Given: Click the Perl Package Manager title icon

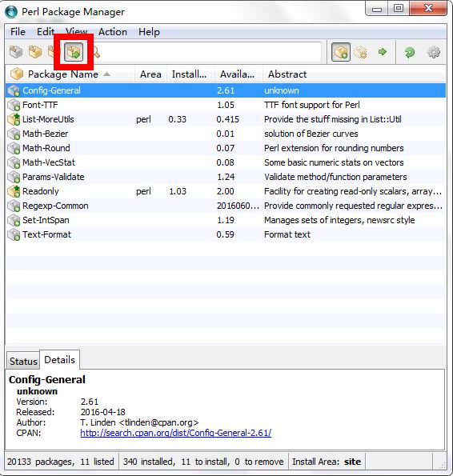Looking at the screenshot, I should point(11,12).
